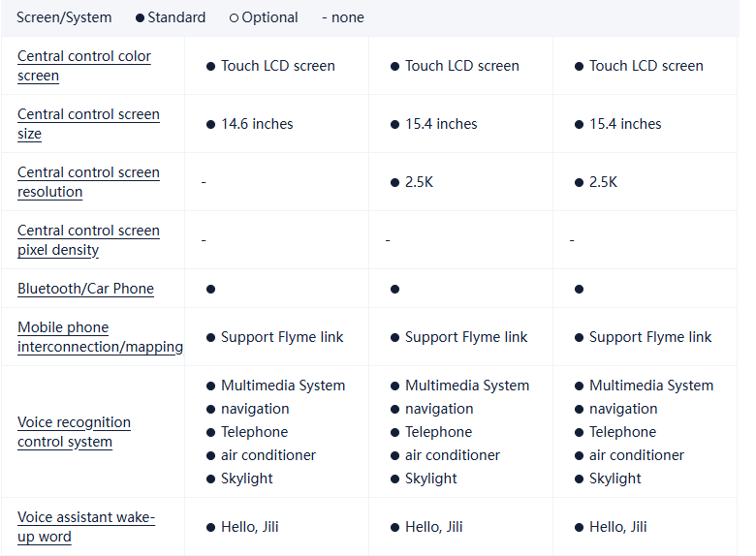
Task: Click Voice assistant wake-up word link
Action: click(86, 527)
